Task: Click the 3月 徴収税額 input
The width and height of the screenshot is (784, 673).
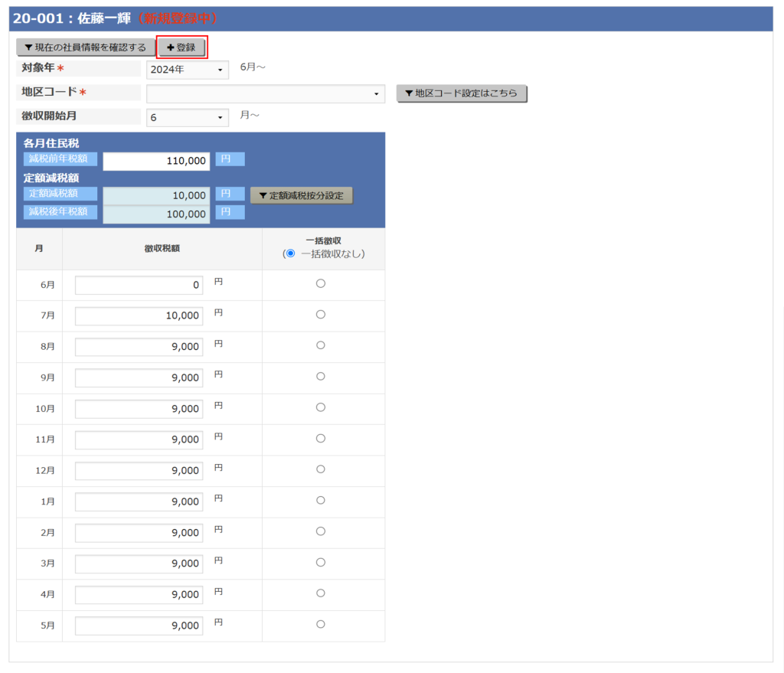Action: click(x=139, y=564)
